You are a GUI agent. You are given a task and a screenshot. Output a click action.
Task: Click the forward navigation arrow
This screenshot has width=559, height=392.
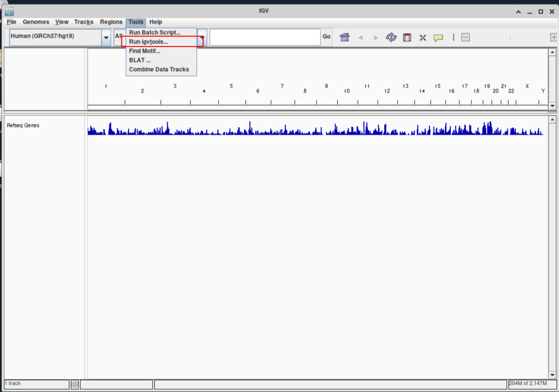click(x=376, y=38)
